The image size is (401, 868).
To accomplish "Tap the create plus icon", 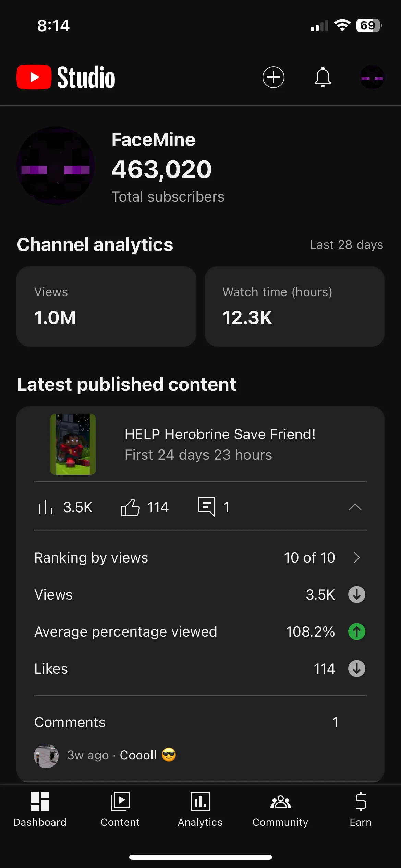I will pos(273,77).
